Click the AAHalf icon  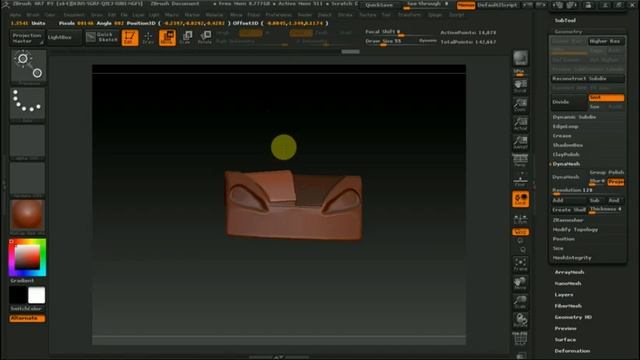click(x=520, y=142)
